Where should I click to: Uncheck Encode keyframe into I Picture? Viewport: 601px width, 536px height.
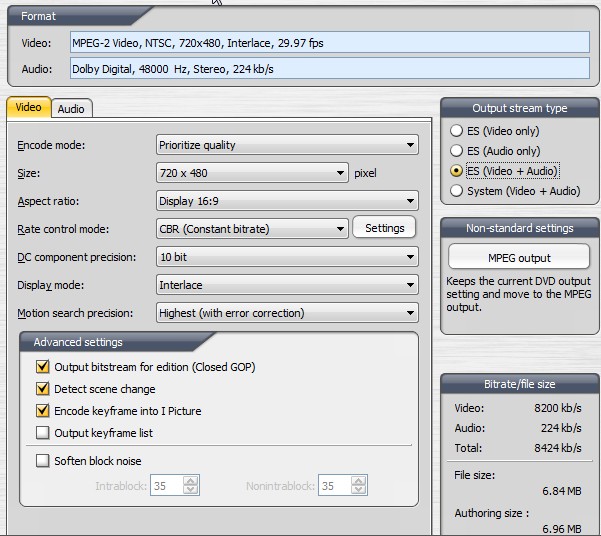point(43,411)
